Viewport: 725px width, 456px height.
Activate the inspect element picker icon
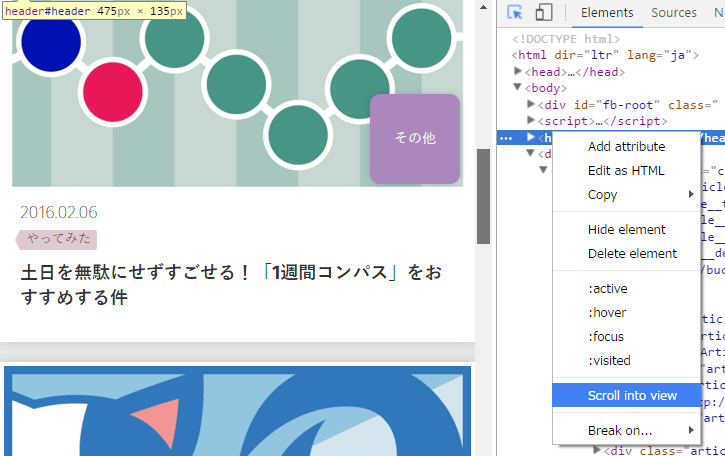pos(514,12)
